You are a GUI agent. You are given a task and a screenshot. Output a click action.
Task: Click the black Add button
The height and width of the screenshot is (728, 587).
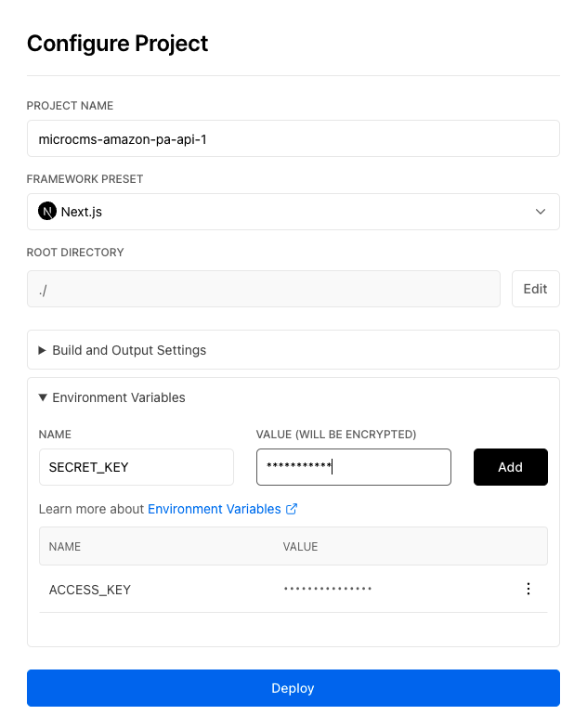(x=510, y=467)
